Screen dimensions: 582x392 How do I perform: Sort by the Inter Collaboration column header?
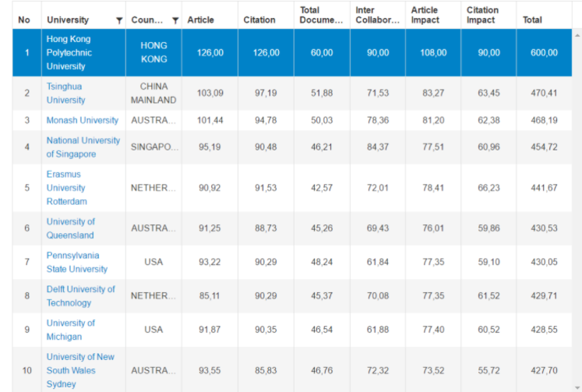point(377,15)
